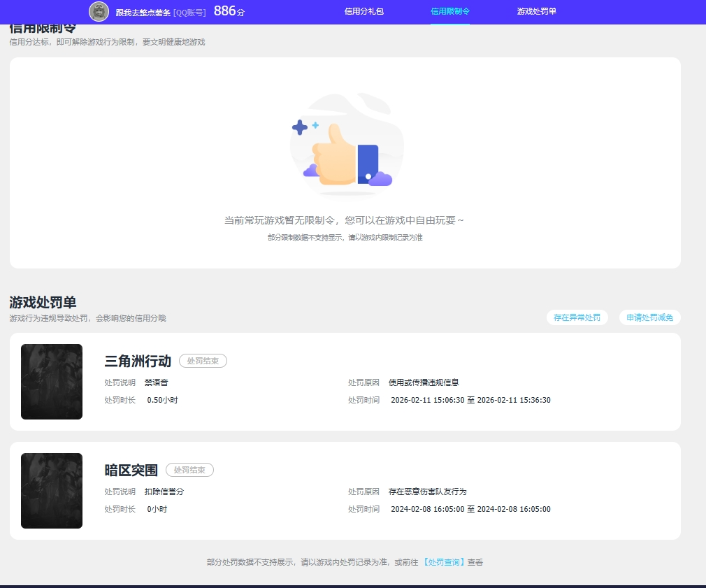Viewport: 706px width, 588px height.
Task: Click the 部分限制数据不支持显示 note
Action: coord(345,237)
